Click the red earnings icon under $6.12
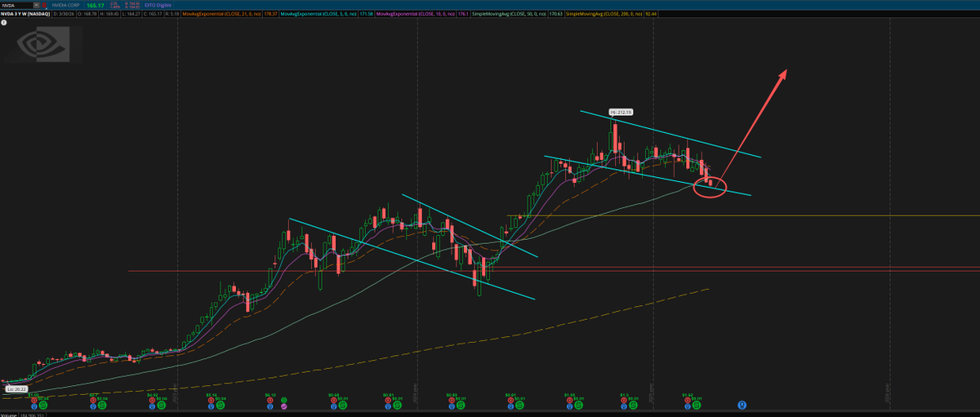 [269, 400]
